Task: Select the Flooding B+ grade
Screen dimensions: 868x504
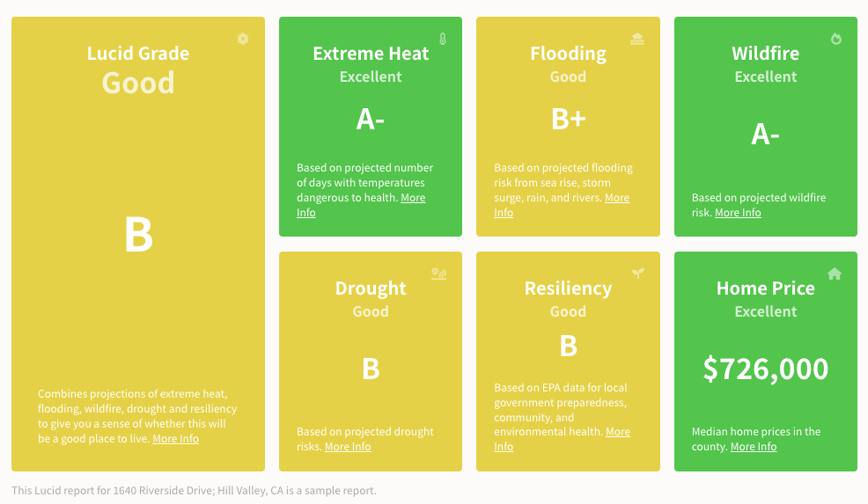Action: pyautogui.click(x=568, y=119)
